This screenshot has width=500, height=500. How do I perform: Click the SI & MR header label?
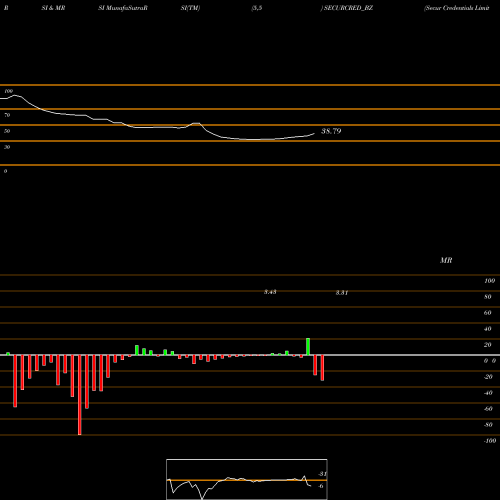click(x=53, y=8)
